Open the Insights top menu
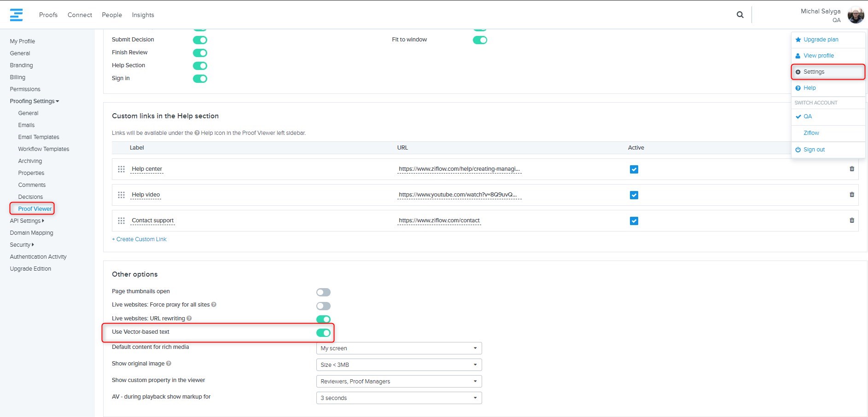868x417 pixels. [x=143, y=15]
